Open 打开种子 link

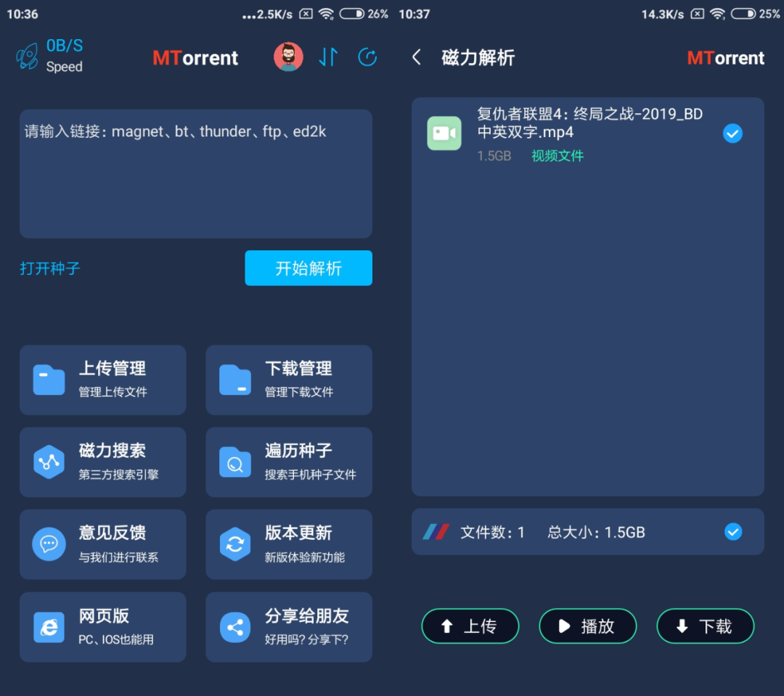[x=49, y=268]
